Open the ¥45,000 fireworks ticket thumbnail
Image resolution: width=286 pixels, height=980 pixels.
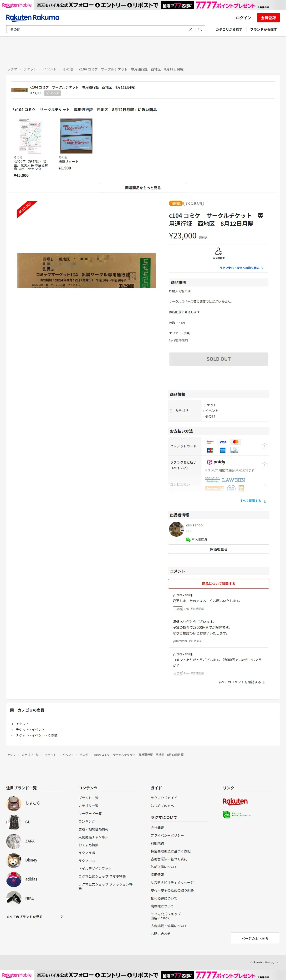coord(31,136)
